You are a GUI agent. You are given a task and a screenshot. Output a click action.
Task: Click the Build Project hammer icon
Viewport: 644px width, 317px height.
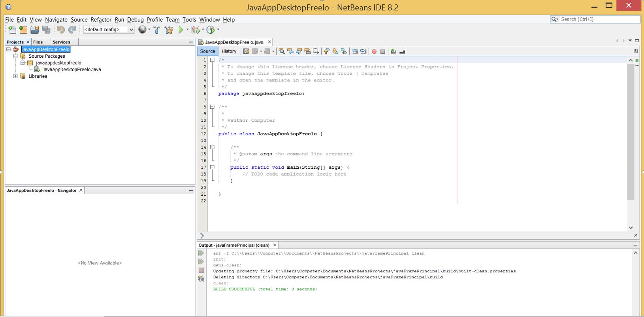(157, 30)
